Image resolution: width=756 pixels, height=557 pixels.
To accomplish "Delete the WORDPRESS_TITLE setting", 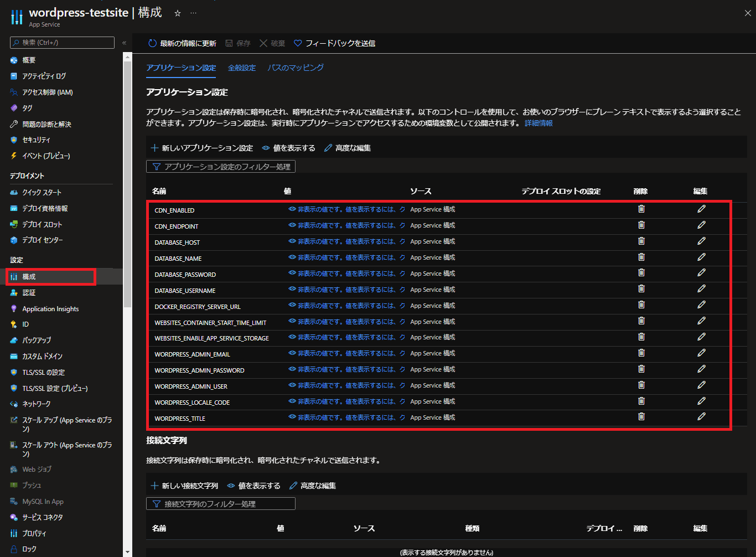I will pyautogui.click(x=641, y=417).
